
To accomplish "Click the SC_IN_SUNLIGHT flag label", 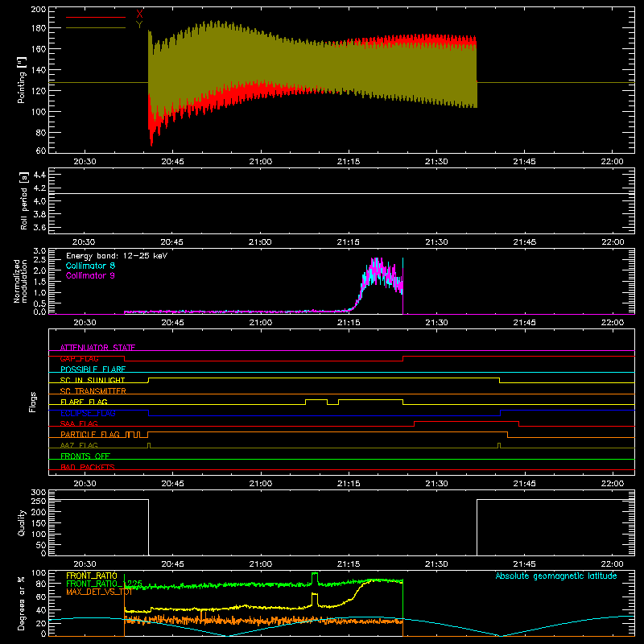I will coord(93,380).
